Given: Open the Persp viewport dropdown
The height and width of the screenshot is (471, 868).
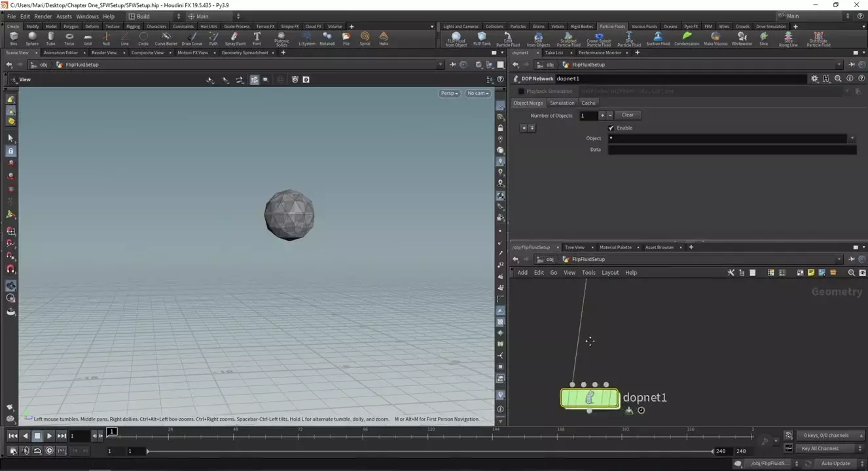Looking at the screenshot, I should point(449,94).
